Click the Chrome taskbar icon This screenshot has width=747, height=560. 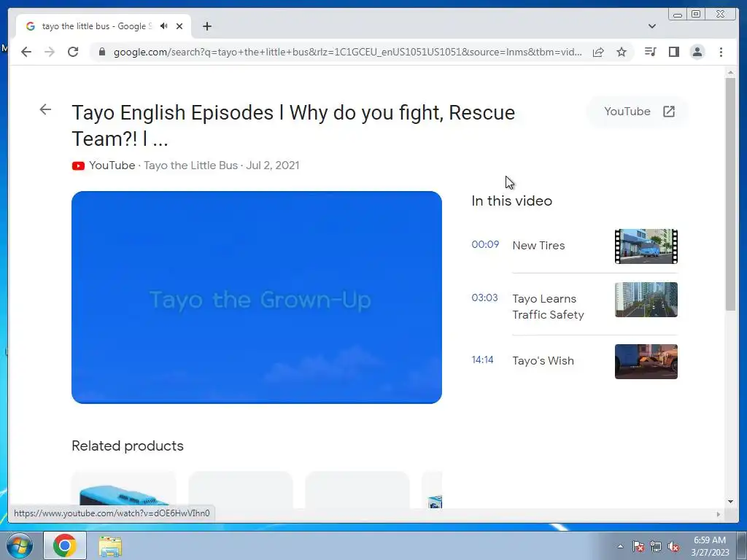65,545
